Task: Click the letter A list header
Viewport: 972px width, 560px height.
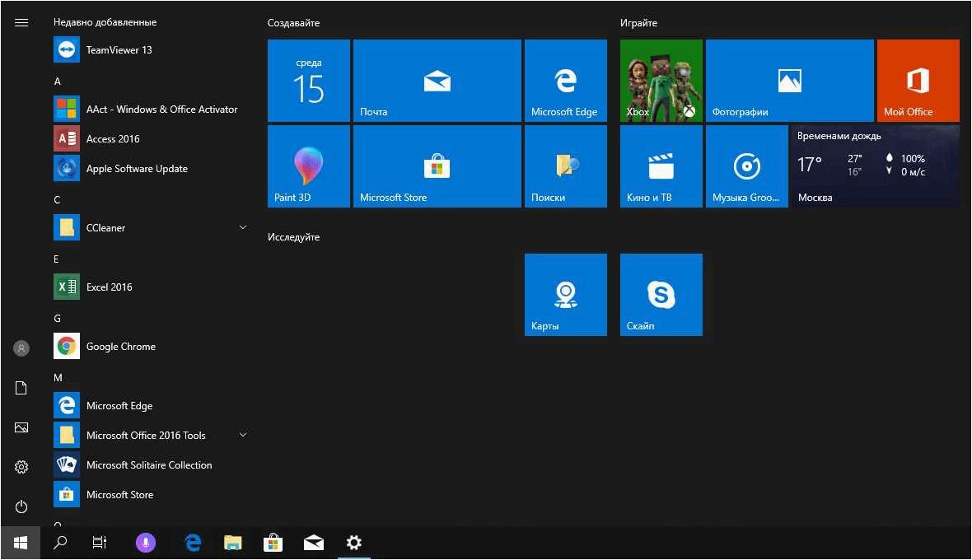Action: pos(57,82)
